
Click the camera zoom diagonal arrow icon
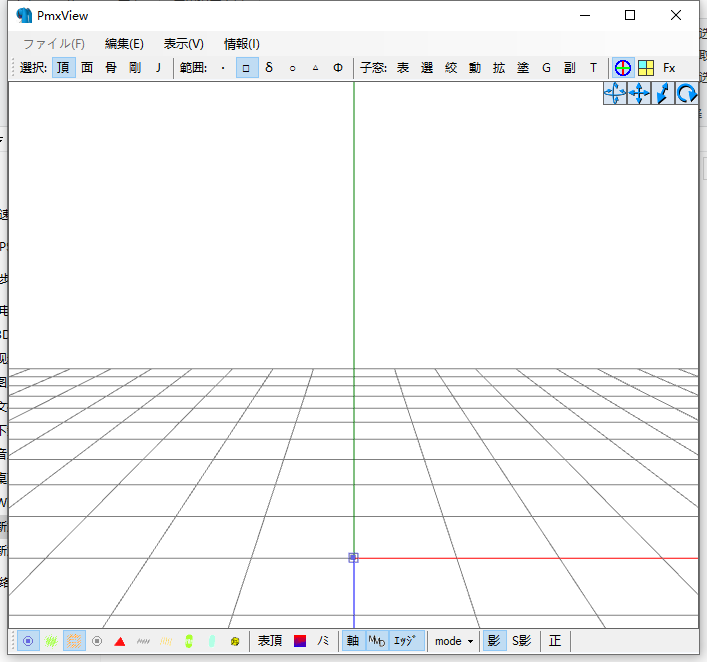(663, 93)
